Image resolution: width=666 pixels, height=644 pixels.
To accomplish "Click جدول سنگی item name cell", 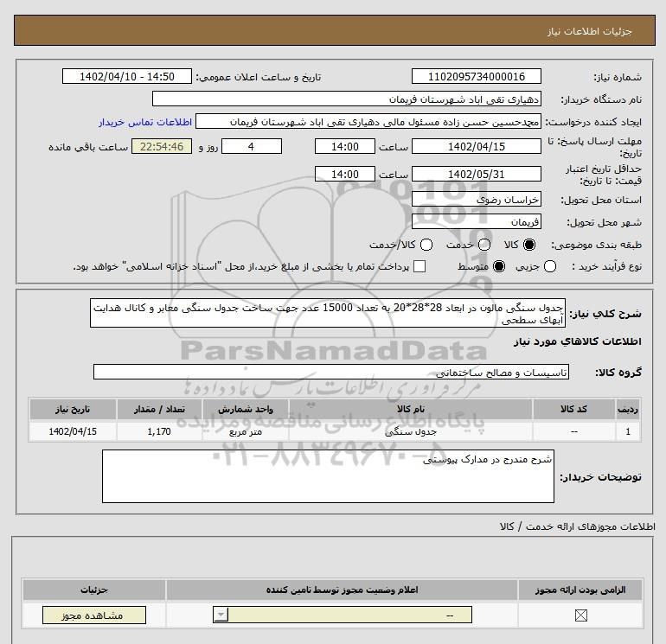I will pos(410,431).
